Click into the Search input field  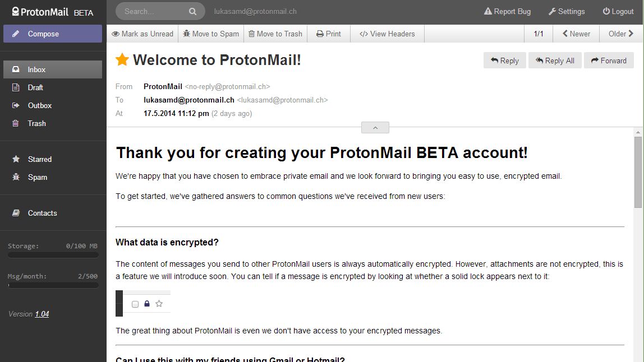[x=153, y=11]
